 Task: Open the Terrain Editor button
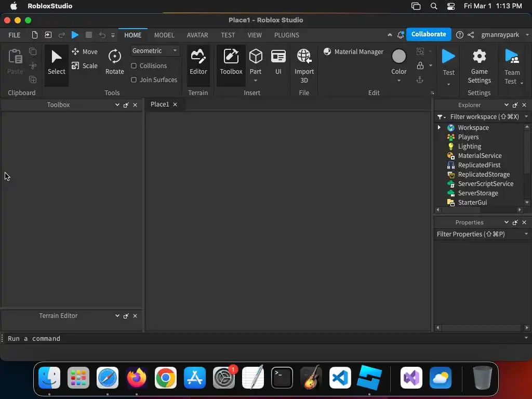pos(198,65)
